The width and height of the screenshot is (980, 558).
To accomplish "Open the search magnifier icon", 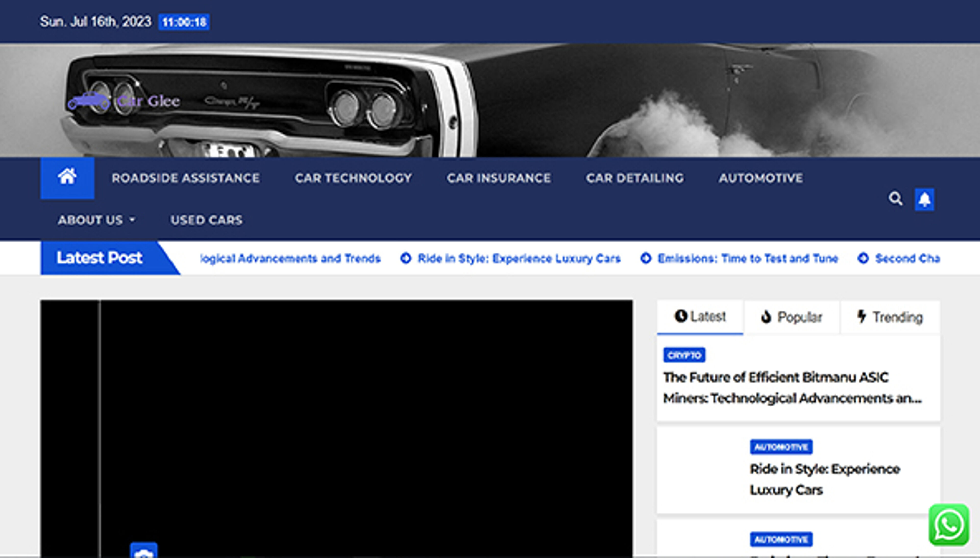I will pyautogui.click(x=895, y=199).
